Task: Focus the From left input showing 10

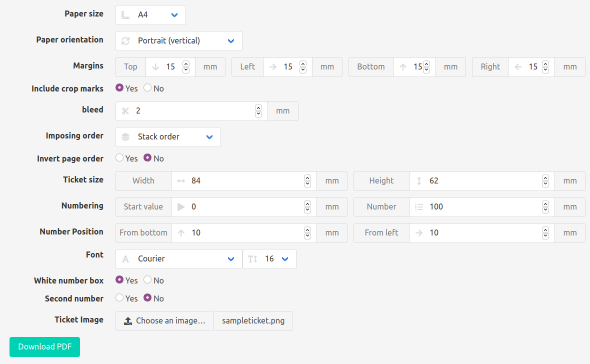Action: click(x=481, y=233)
